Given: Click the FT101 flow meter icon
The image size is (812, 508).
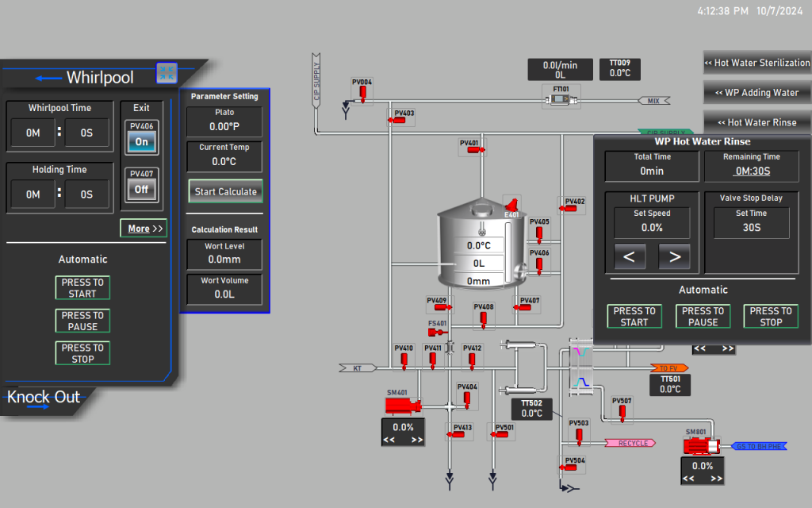Looking at the screenshot, I should pos(561,99).
